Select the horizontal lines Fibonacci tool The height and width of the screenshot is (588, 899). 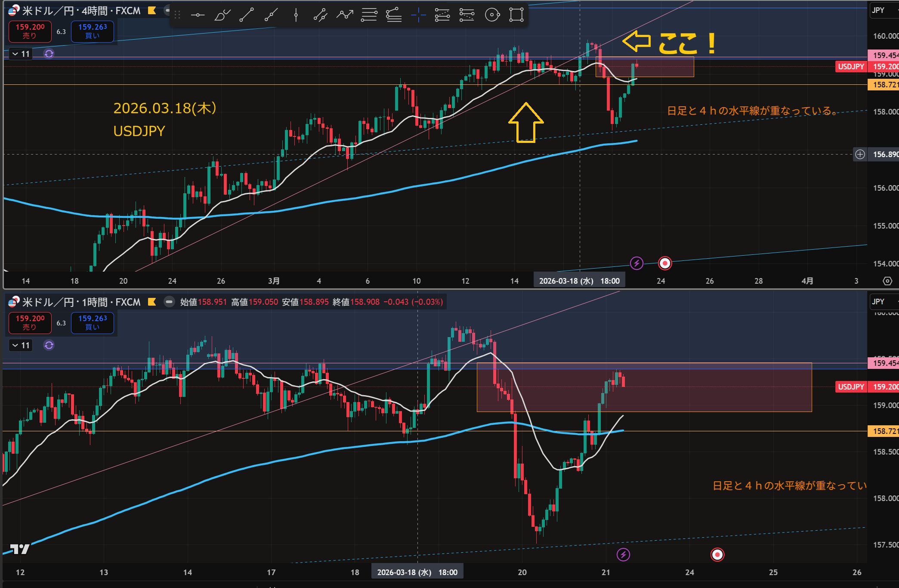pos(369,15)
